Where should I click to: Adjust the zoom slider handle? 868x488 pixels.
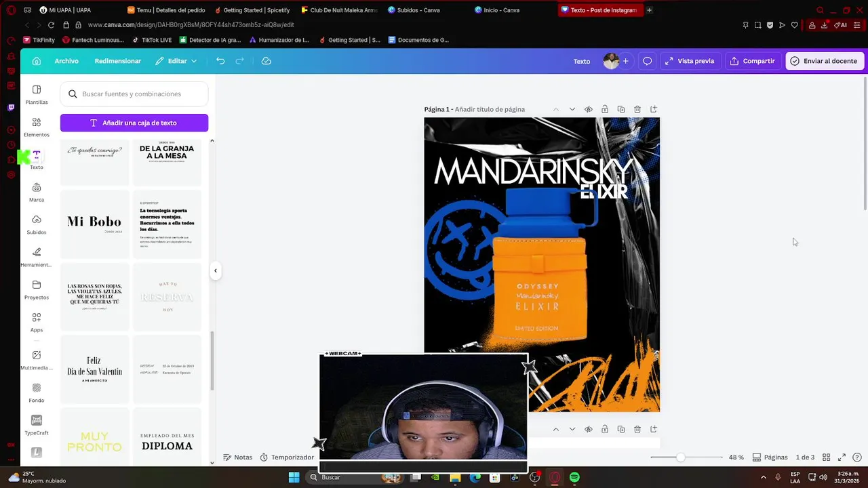click(x=680, y=457)
